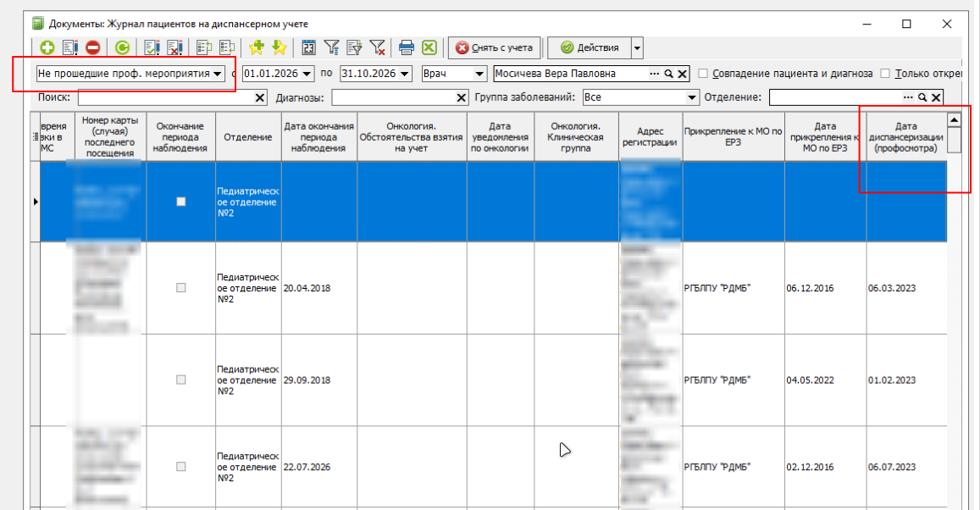This screenshot has width=980, height=510.
Task: Open the Действия dropdown arrow
Action: coord(637,47)
